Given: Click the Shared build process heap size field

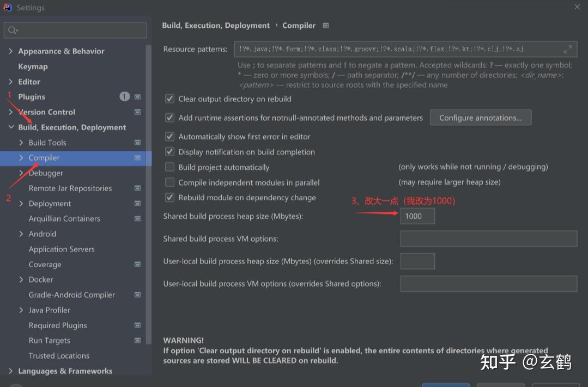Looking at the screenshot, I should [x=417, y=216].
